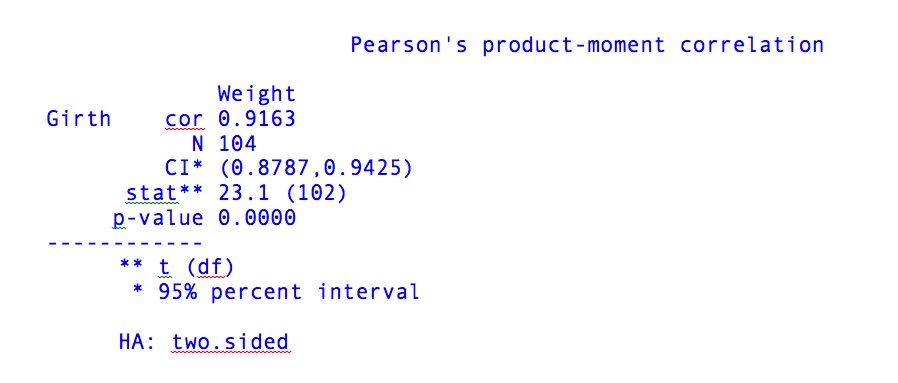Viewport: 898px width, 383px height.
Task: Select the statistic value 23.1 (102)
Action: (x=282, y=193)
